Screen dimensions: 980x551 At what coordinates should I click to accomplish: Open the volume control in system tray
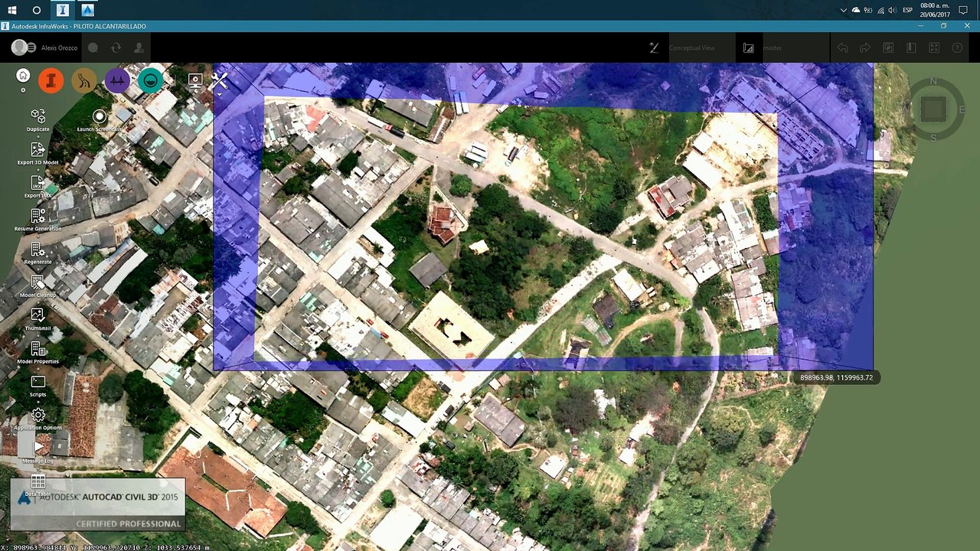tap(892, 10)
